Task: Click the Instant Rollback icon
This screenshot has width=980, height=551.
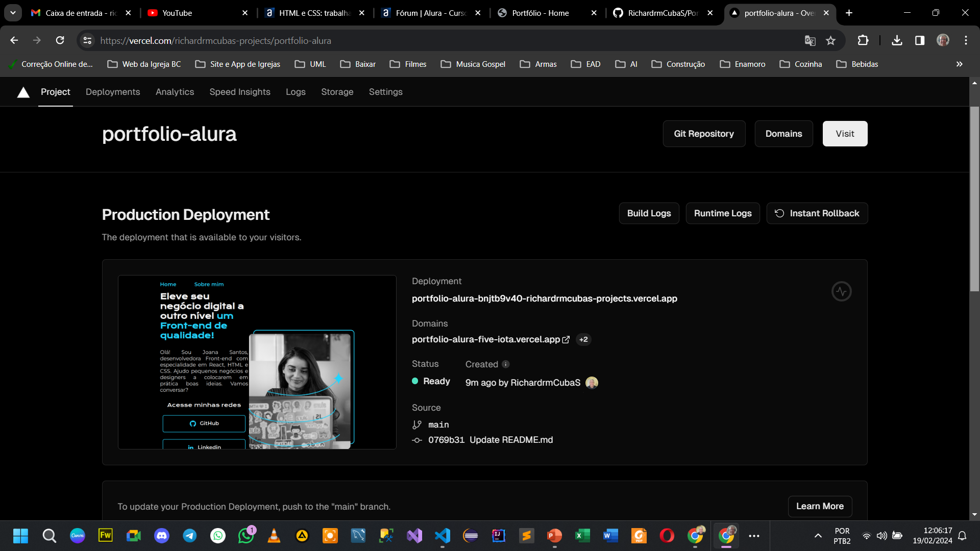Action: 780,213
